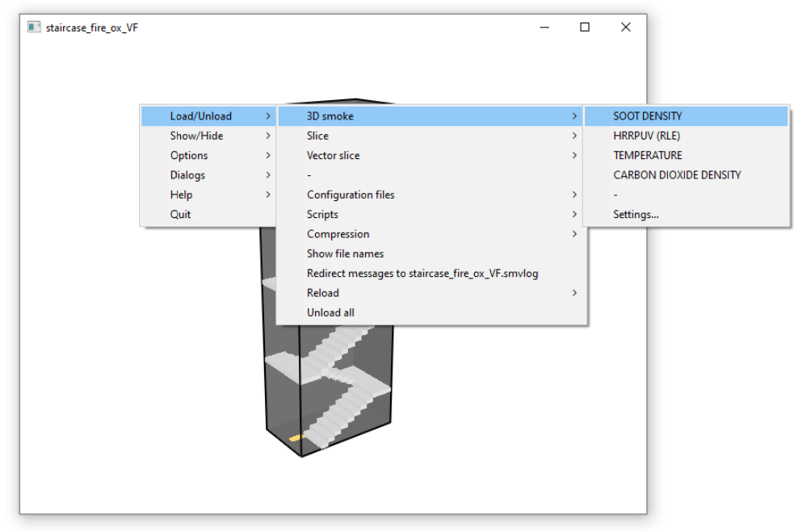Choose Unload all
Viewport: 802px width, 532px height.
coord(431,312)
